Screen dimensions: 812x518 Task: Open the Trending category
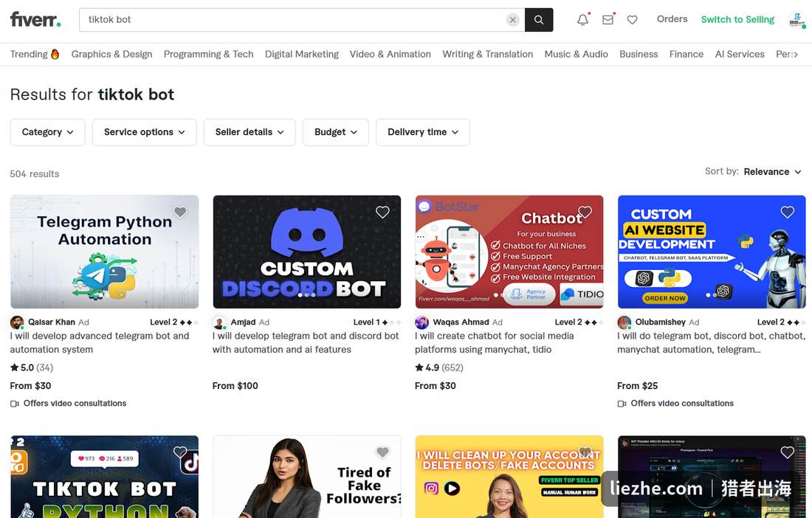(x=35, y=55)
